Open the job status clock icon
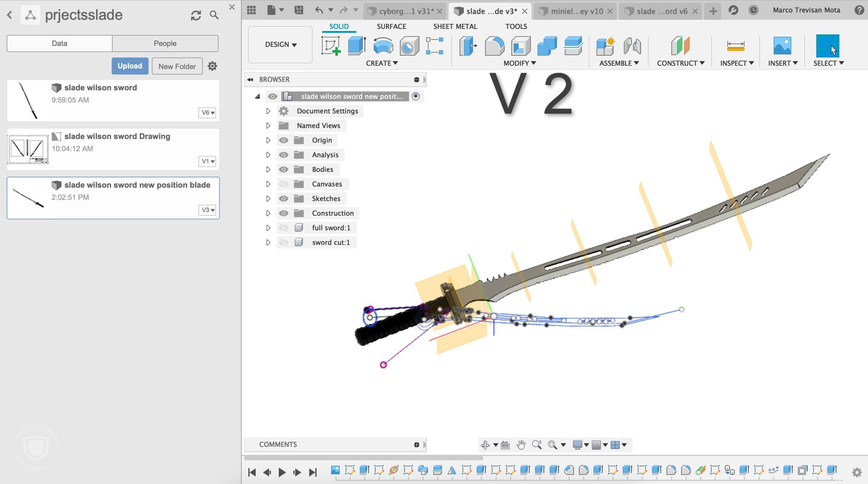The width and height of the screenshot is (868, 484). point(754,10)
